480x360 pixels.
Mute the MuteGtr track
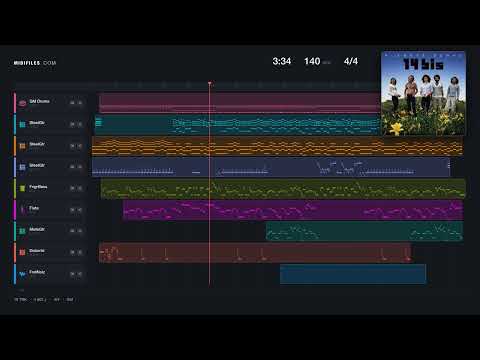tap(72, 231)
